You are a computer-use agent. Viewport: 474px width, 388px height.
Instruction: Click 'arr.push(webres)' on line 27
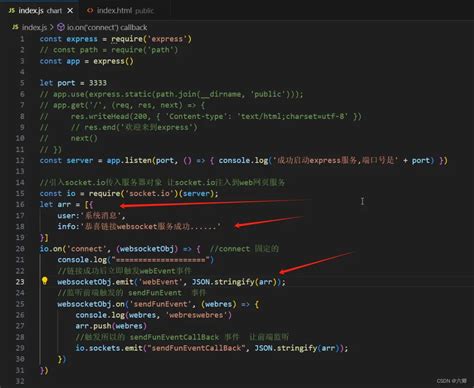[111, 326]
